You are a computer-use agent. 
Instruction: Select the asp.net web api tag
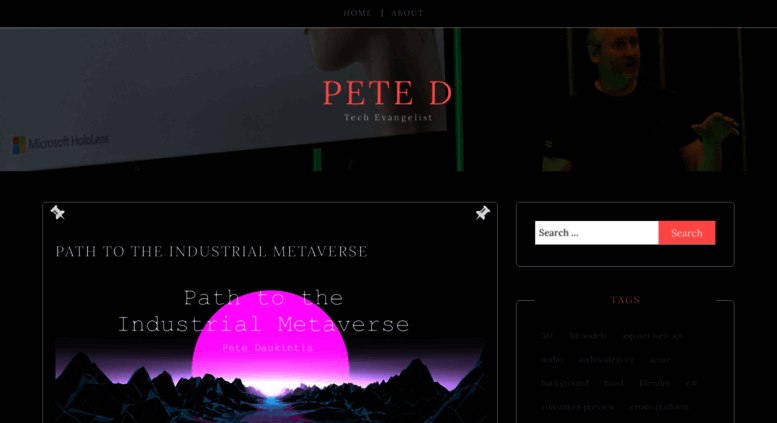[x=653, y=336]
